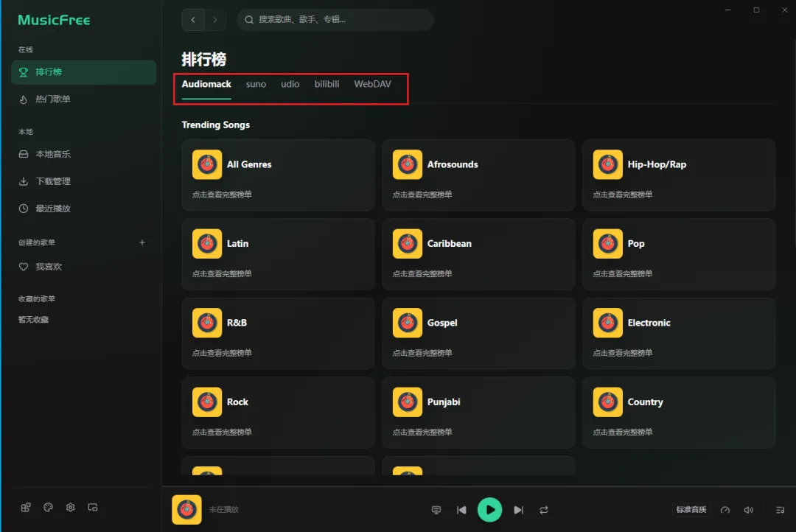Open the Gospel chart card
Image resolution: width=796 pixels, height=532 pixels.
(478, 334)
